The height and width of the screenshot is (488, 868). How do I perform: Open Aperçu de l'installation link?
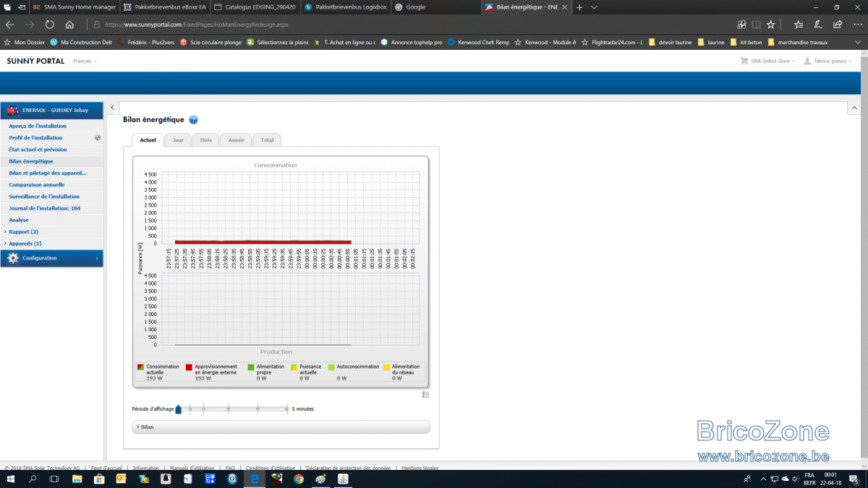click(38, 126)
